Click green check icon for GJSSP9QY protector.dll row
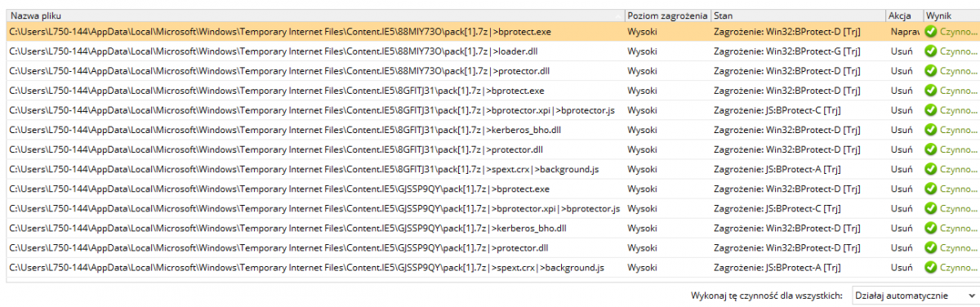980x307 pixels. pos(930,247)
